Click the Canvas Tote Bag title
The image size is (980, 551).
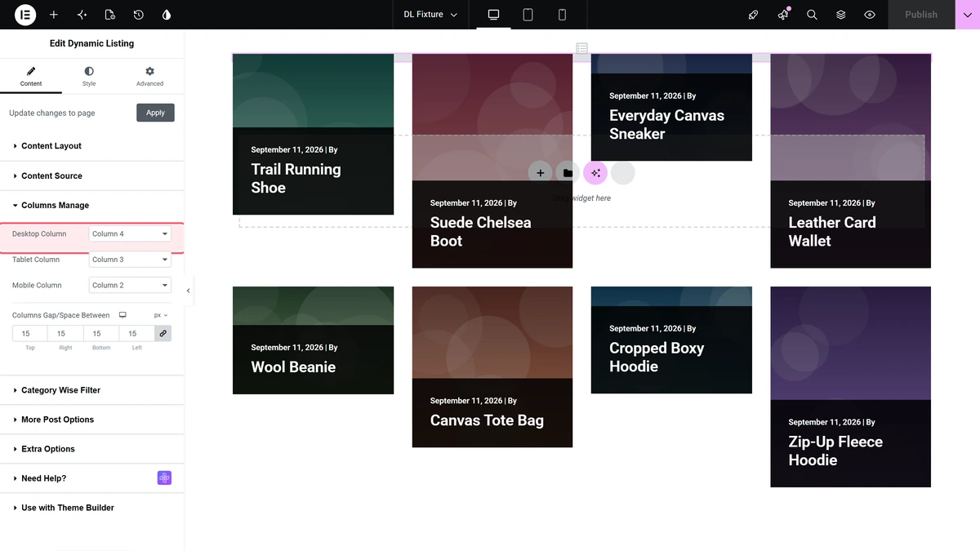487,420
